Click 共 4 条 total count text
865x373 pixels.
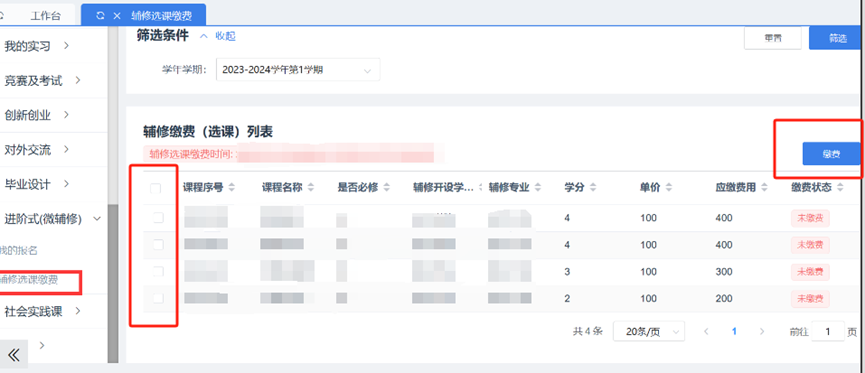pyautogui.click(x=588, y=332)
